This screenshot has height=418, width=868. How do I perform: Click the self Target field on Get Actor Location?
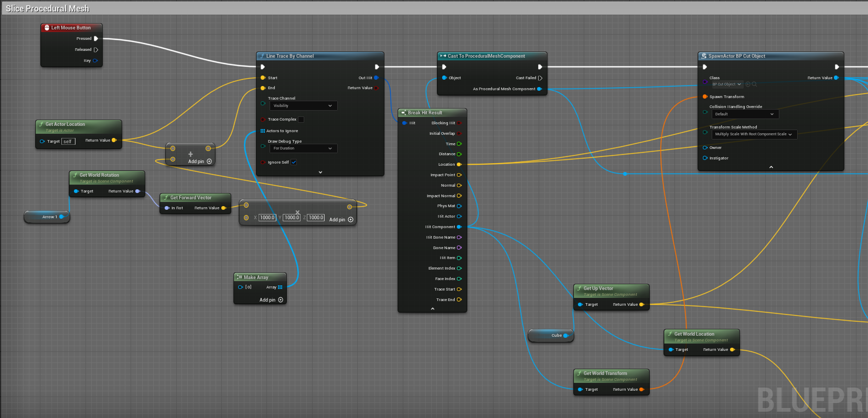[68, 142]
